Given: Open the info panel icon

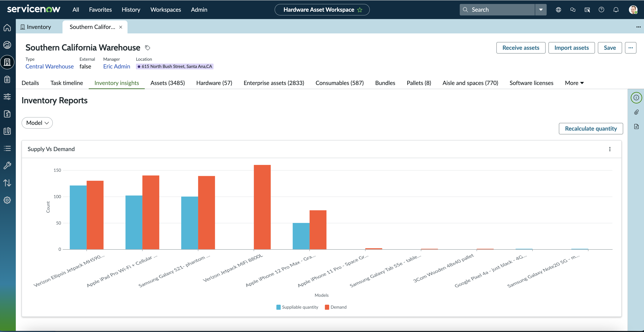Looking at the screenshot, I should coord(636,98).
